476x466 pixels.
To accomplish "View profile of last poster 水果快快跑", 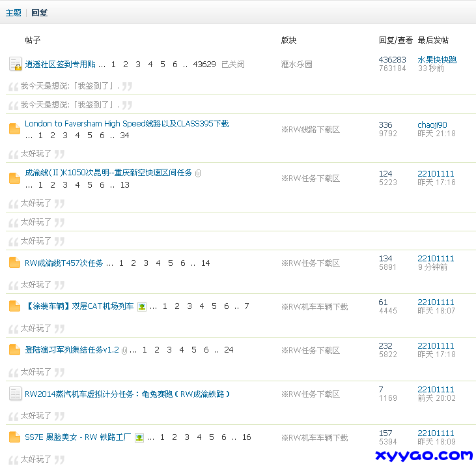I will click(437, 60).
